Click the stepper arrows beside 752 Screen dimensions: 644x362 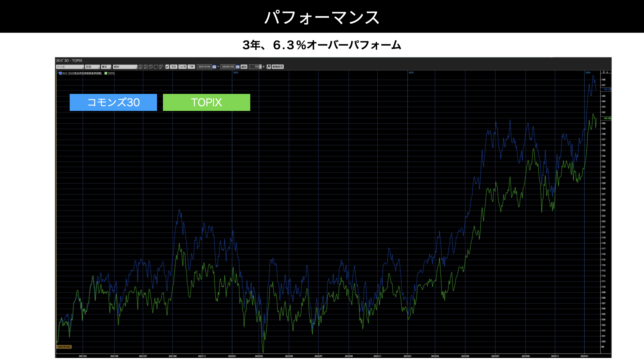[261, 67]
